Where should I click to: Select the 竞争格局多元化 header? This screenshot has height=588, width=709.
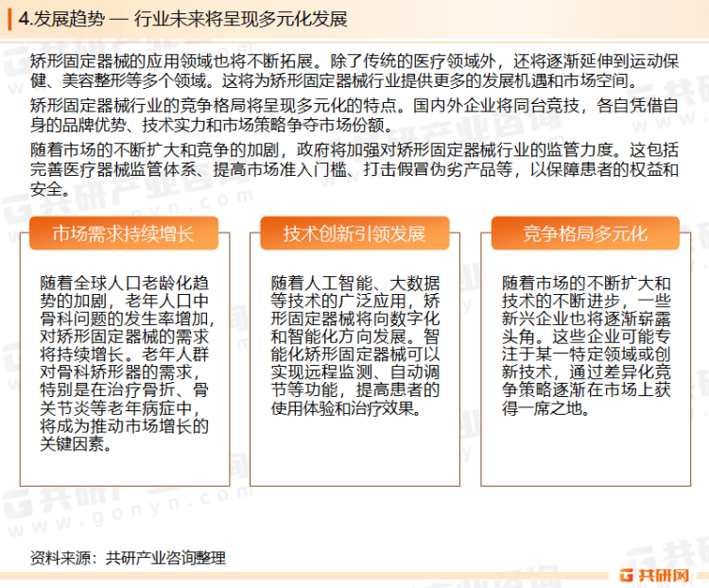tap(585, 233)
